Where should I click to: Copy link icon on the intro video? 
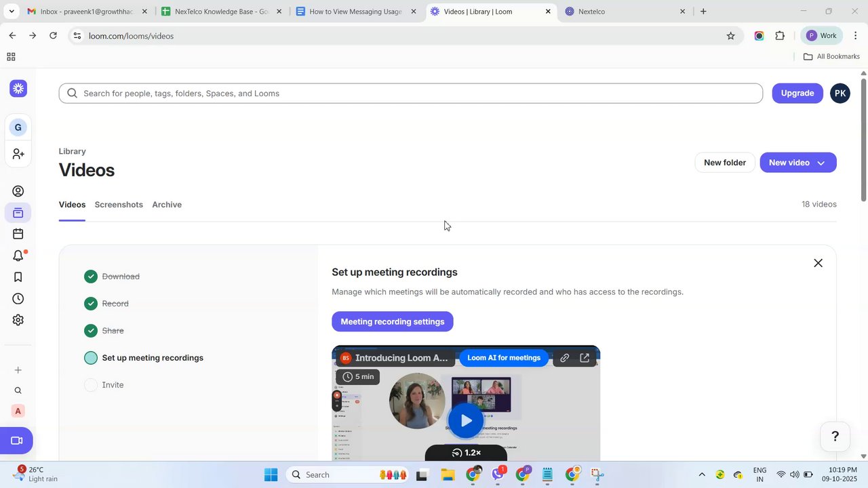pyautogui.click(x=564, y=358)
